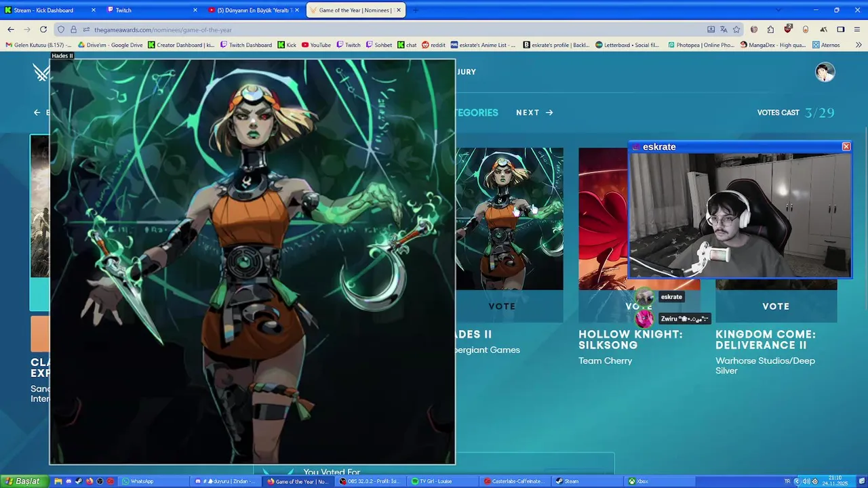Open the Firefox hamburger menu
This screenshot has height=488, width=868.
pos(857,30)
